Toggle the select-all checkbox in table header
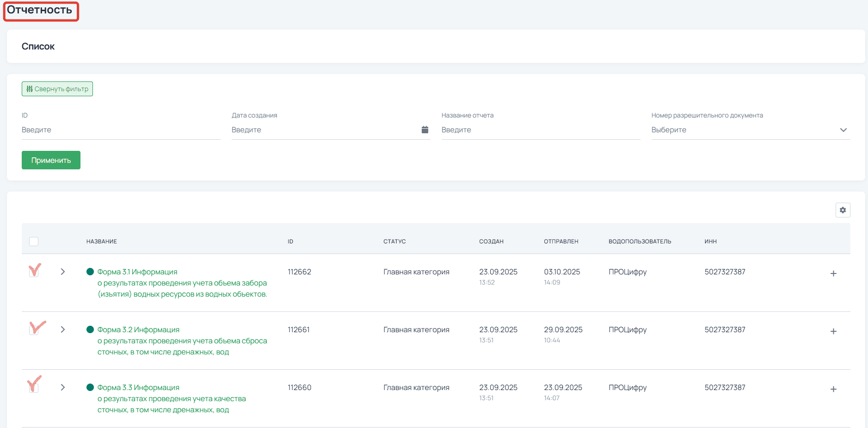The image size is (868, 428). [x=34, y=242]
